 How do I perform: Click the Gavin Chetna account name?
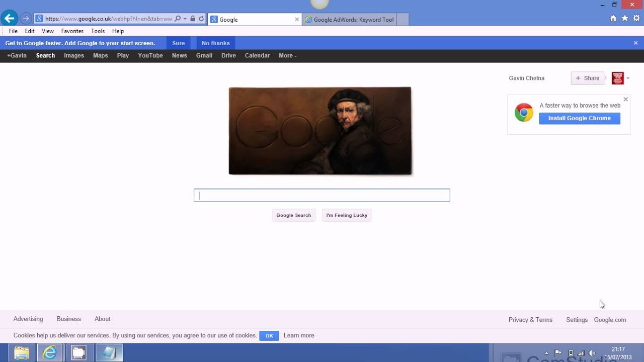click(x=527, y=78)
